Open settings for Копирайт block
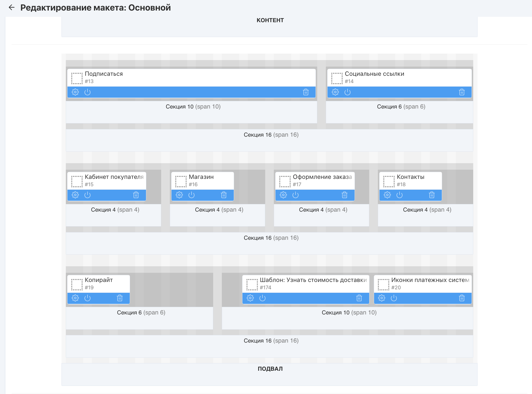 [75, 298]
